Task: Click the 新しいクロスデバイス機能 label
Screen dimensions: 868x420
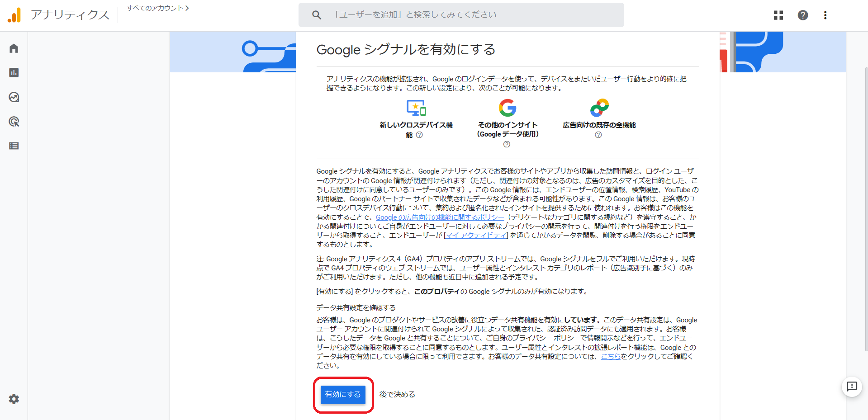Action: point(416,129)
